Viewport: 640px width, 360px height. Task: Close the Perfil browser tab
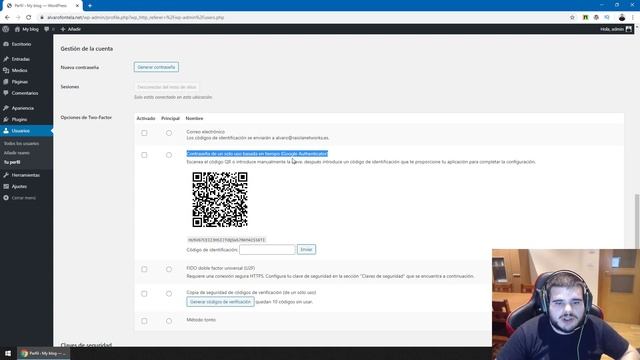point(77,6)
